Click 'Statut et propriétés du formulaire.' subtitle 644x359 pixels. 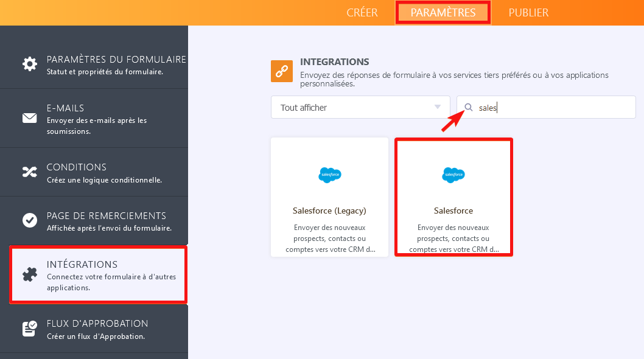pos(105,72)
